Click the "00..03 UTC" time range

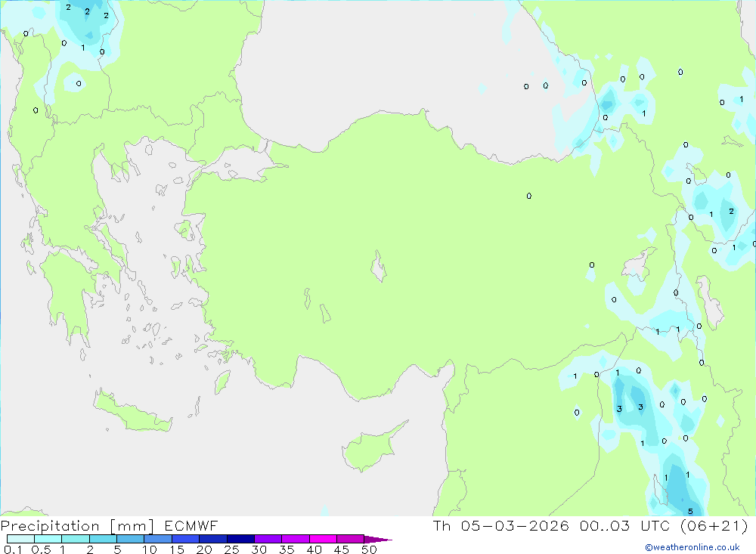(x=626, y=525)
